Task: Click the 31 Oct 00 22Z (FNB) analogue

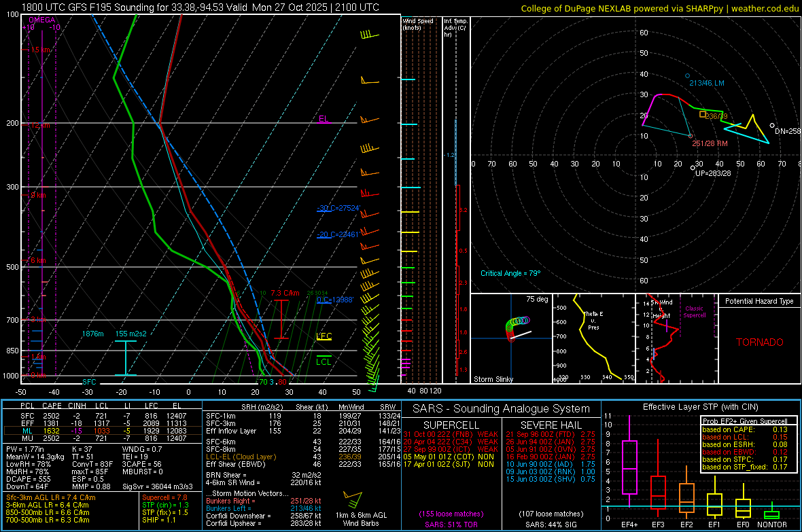Action: 450,434
